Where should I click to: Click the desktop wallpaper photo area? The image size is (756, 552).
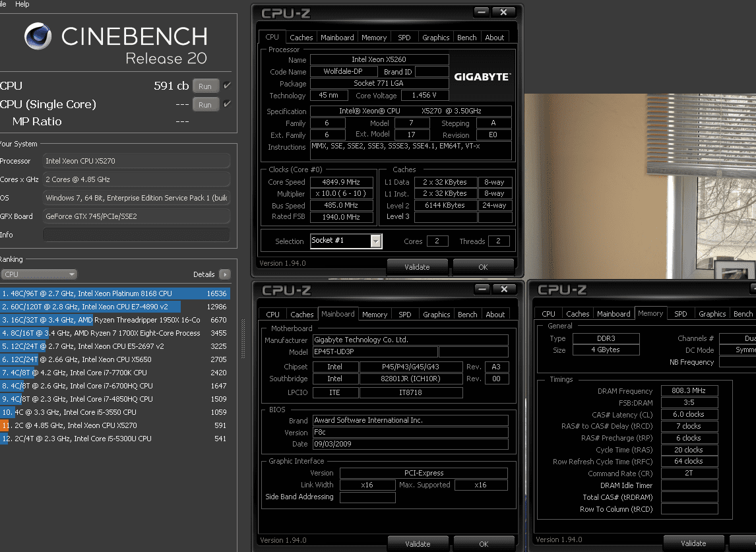point(640,185)
